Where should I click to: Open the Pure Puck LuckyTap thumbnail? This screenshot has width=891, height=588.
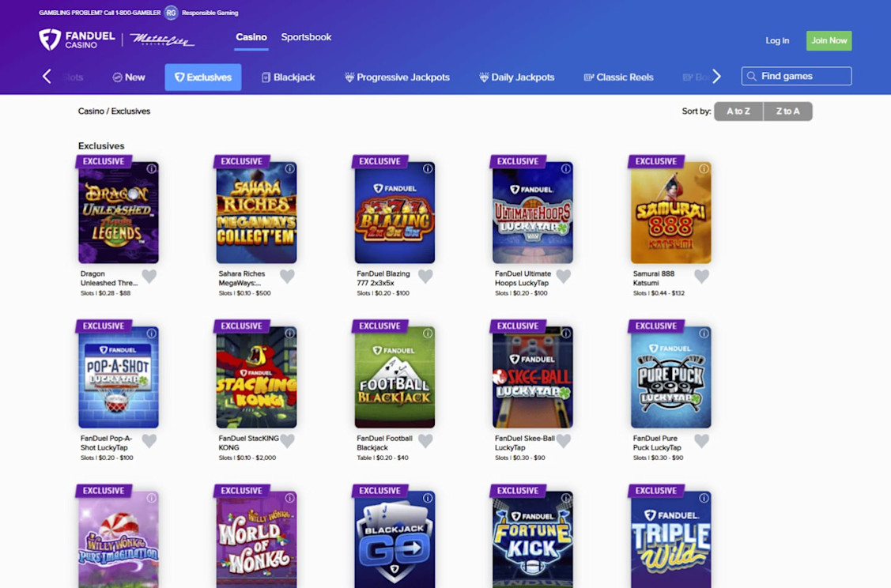click(670, 377)
